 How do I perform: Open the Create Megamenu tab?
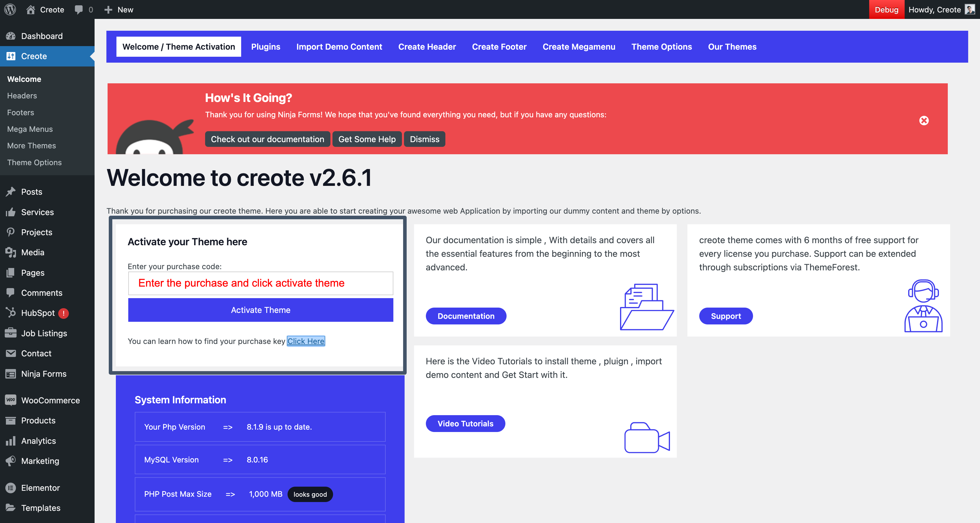579,47
